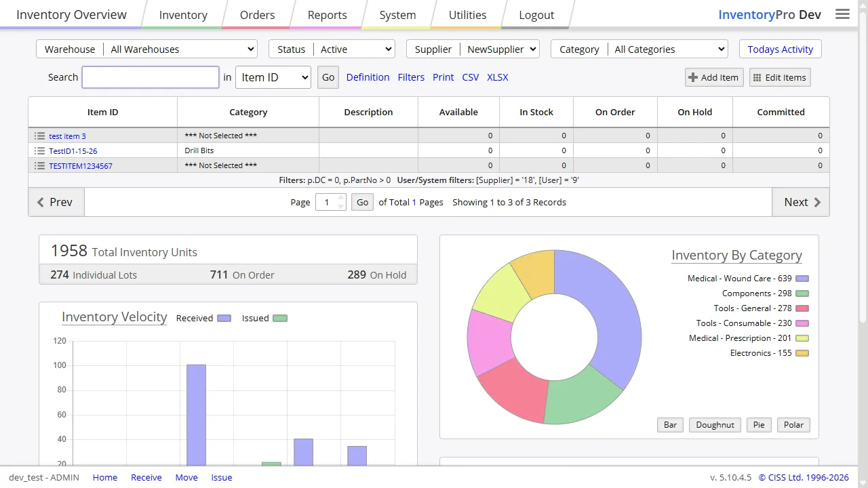Click inside the Search input field

tap(150, 77)
